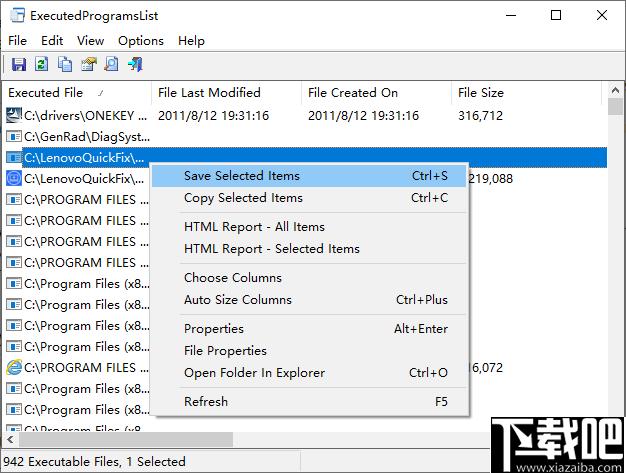
Task: Click the Refresh toolbar icon
Action: [x=42, y=64]
